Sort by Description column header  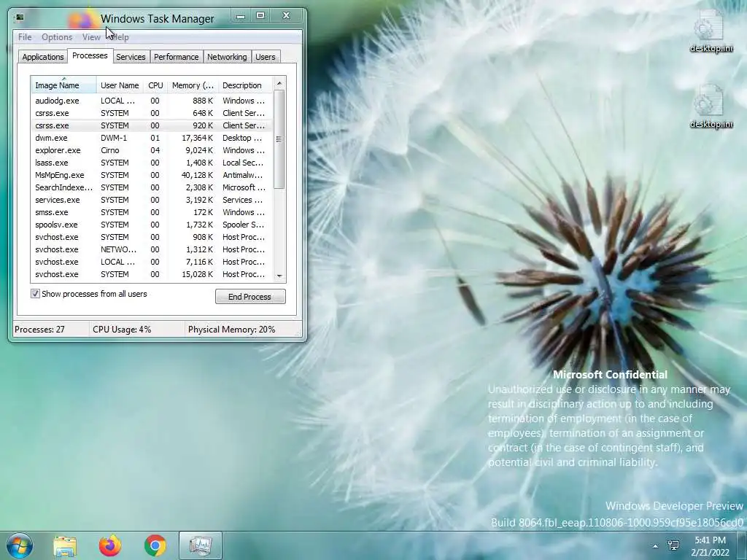245,85
